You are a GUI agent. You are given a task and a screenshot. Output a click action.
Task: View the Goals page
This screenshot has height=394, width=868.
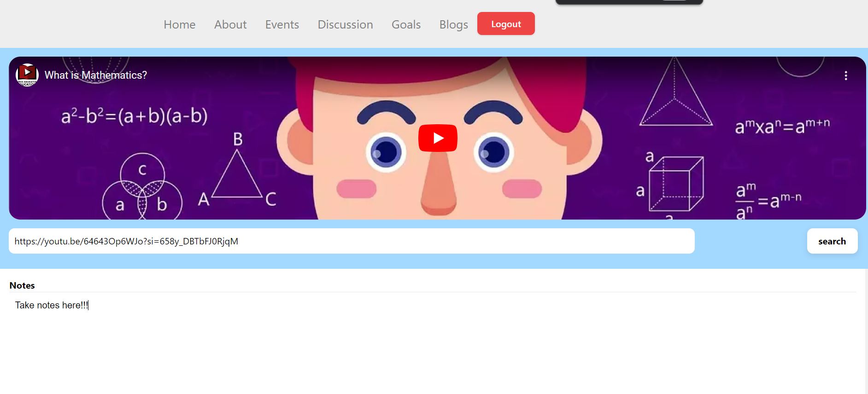pyautogui.click(x=406, y=24)
